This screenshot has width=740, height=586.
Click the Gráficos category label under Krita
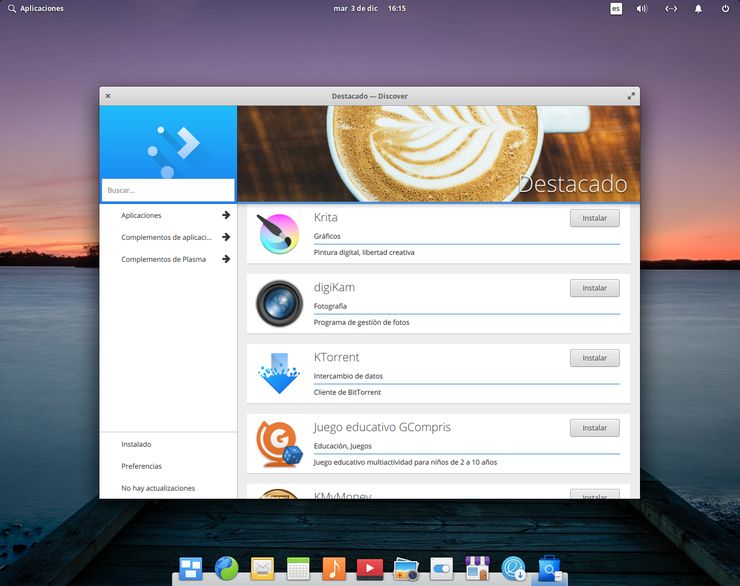(327, 236)
